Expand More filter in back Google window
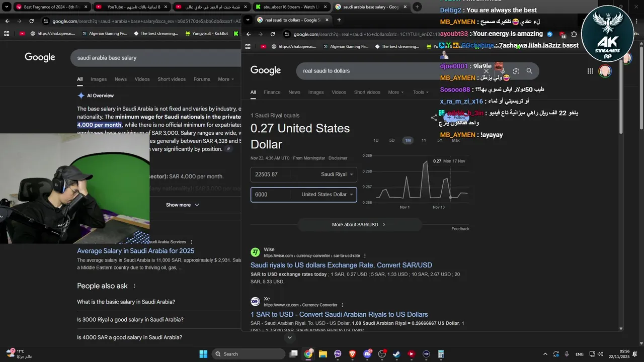This screenshot has width=644, height=362. [226, 79]
